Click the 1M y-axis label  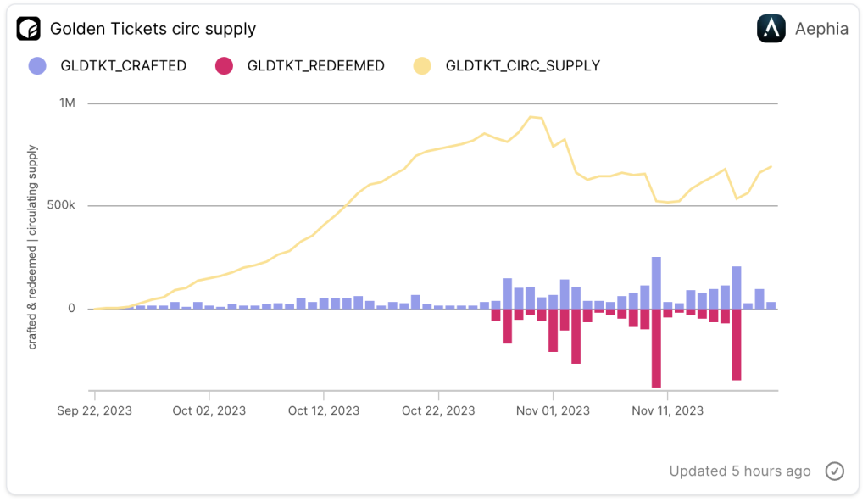[x=67, y=103]
